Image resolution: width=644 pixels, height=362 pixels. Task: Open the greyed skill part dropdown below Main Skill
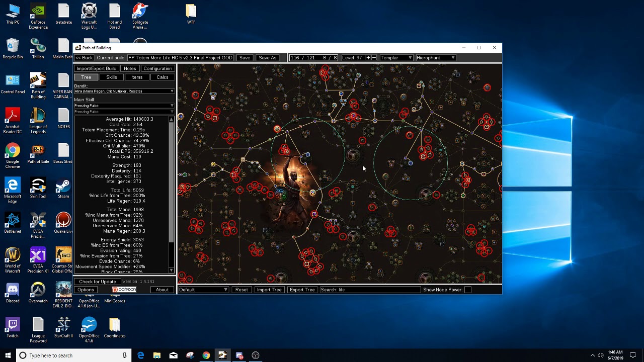pos(124,112)
